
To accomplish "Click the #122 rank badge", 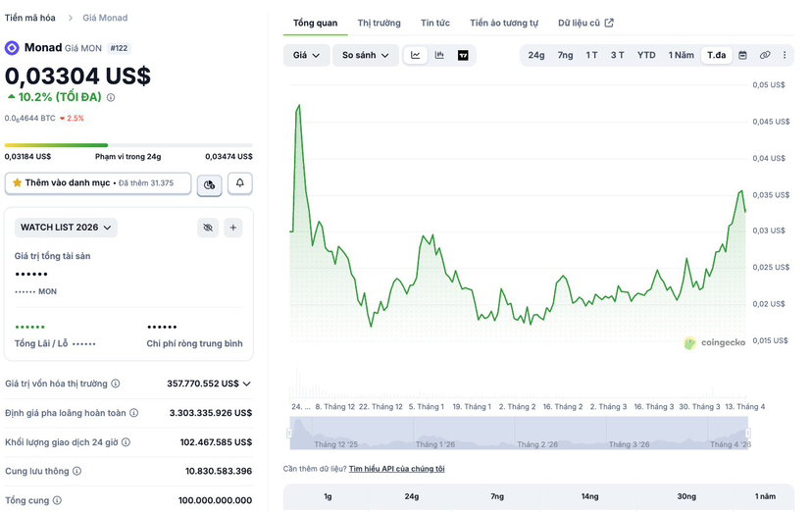I will pyautogui.click(x=119, y=48).
